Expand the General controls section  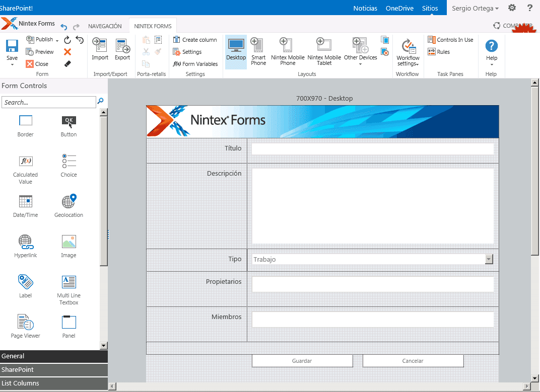[x=54, y=356]
